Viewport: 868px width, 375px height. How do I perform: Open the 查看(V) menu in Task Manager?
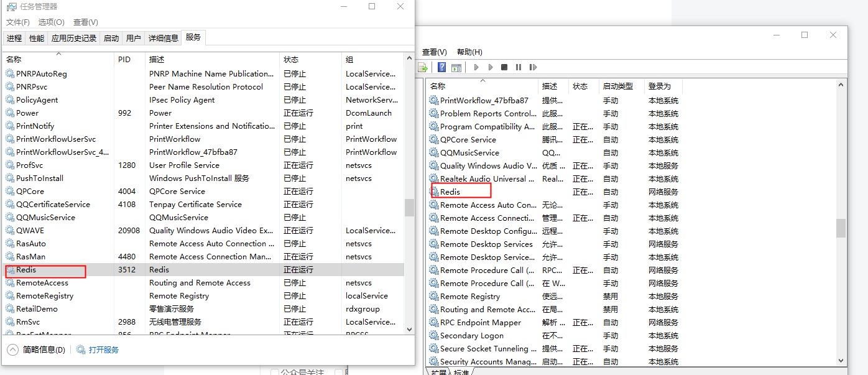pos(86,22)
